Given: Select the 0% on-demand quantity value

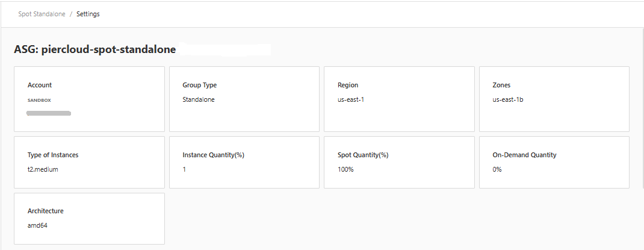Looking at the screenshot, I should tap(497, 169).
